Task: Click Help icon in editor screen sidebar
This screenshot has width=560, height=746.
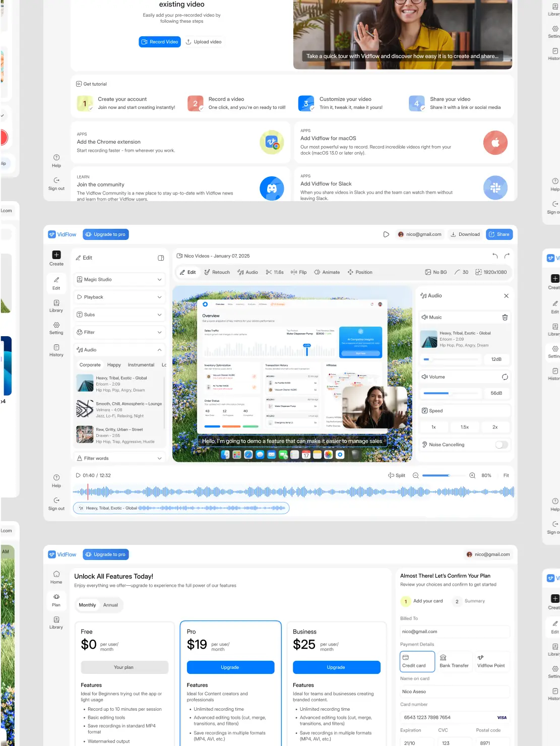Action: 56,477
